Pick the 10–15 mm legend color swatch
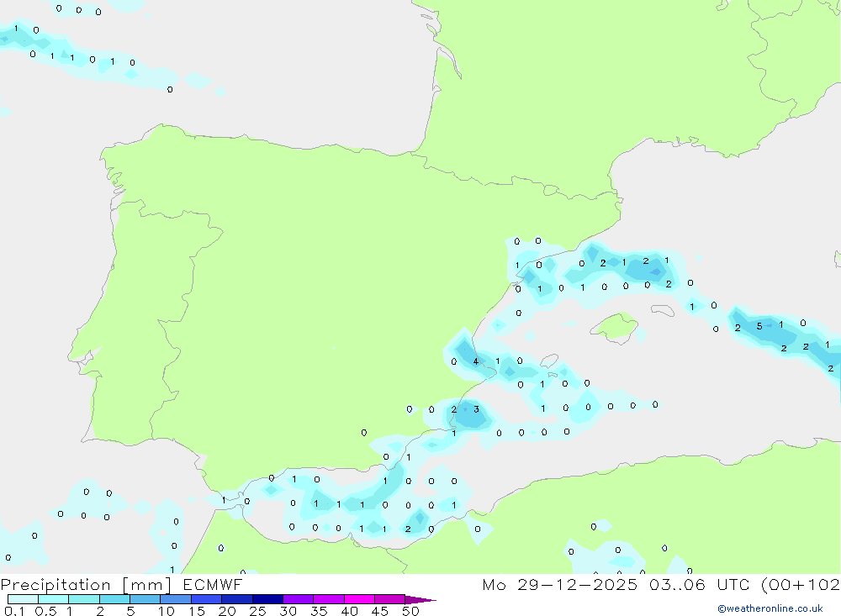Viewport: 841px width, 616px height. [x=176, y=599]
